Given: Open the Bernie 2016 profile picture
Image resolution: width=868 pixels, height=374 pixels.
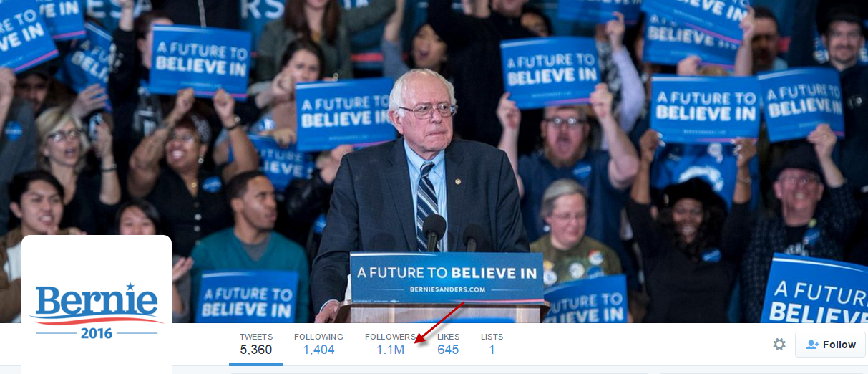Looking at the screenshot, I should pos(97,305).
